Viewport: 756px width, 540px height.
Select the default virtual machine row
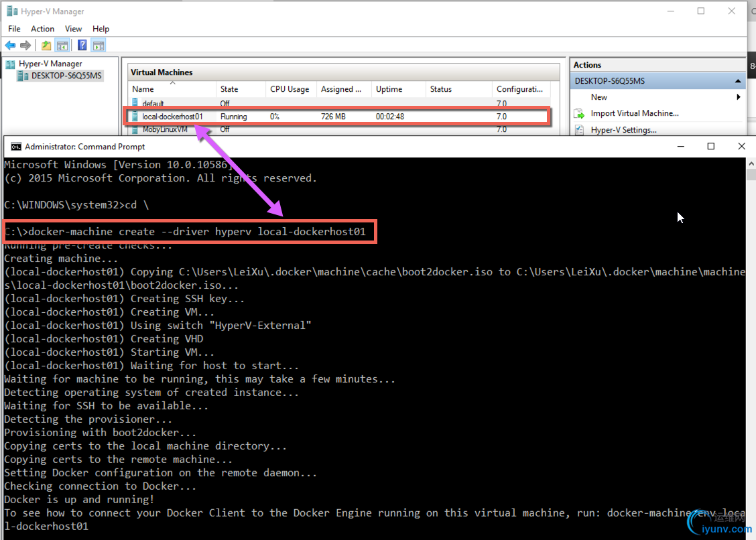[x=339, y=103]
